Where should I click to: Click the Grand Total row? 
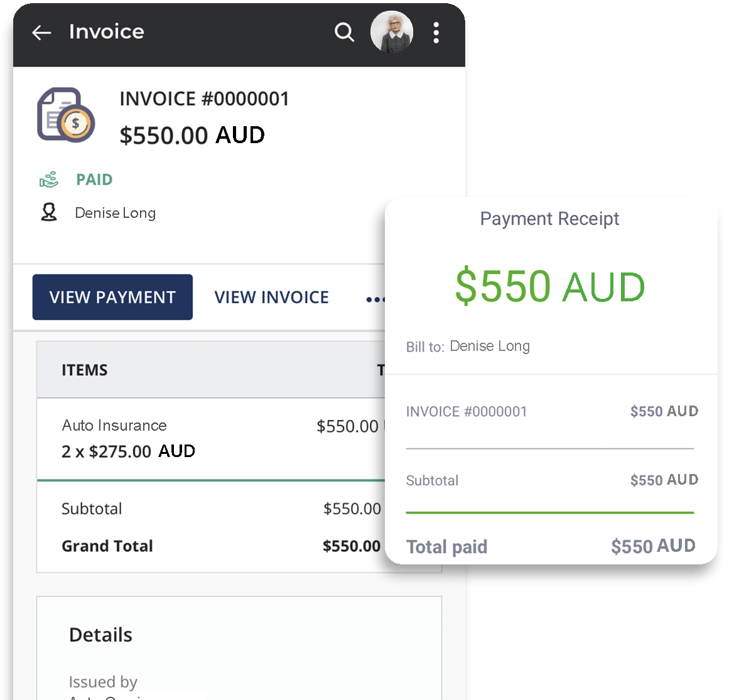point(107,546)
